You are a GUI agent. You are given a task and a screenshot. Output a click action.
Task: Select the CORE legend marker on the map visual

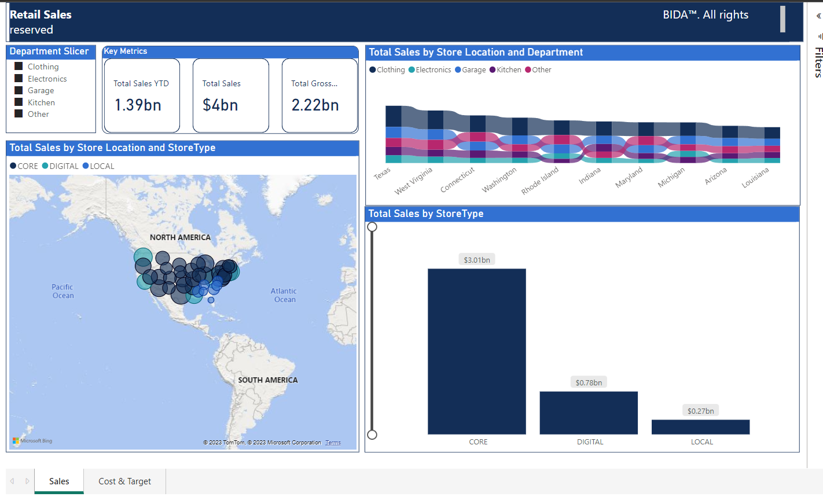(12, 166)
